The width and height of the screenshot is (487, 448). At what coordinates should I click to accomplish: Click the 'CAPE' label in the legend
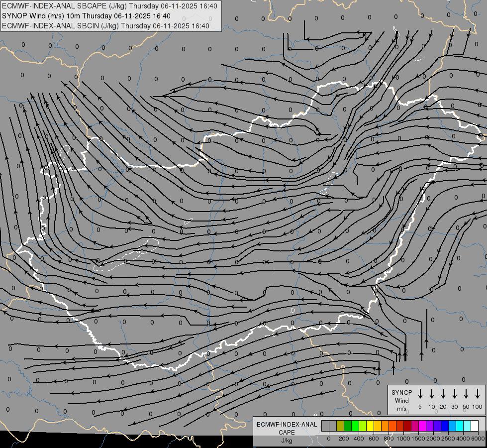tap(287, 433)
